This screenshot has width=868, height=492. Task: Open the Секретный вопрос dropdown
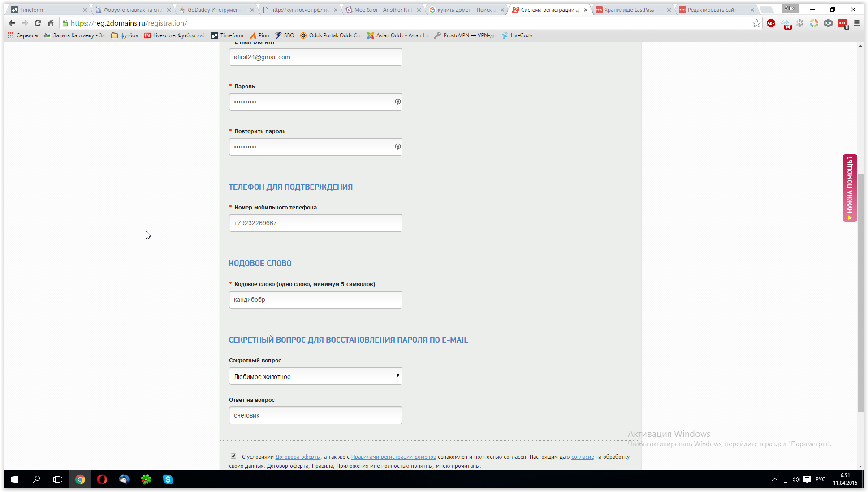(x=315, y=376)
